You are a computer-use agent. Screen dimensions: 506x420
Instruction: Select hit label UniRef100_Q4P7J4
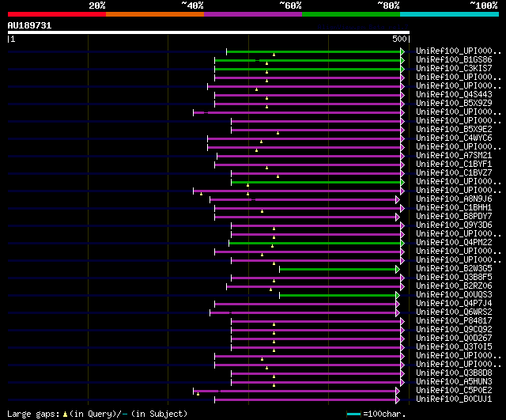(x=454, y=304)
